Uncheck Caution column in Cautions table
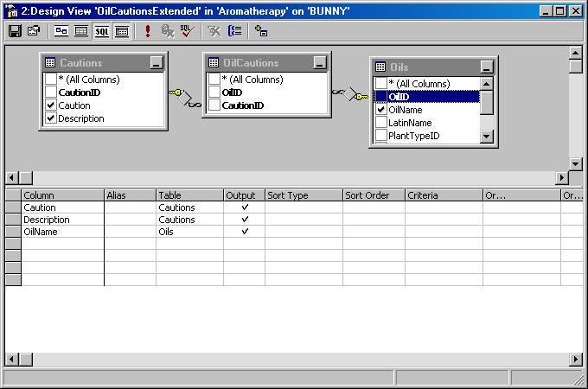588x389 pixels. [51, 105]
